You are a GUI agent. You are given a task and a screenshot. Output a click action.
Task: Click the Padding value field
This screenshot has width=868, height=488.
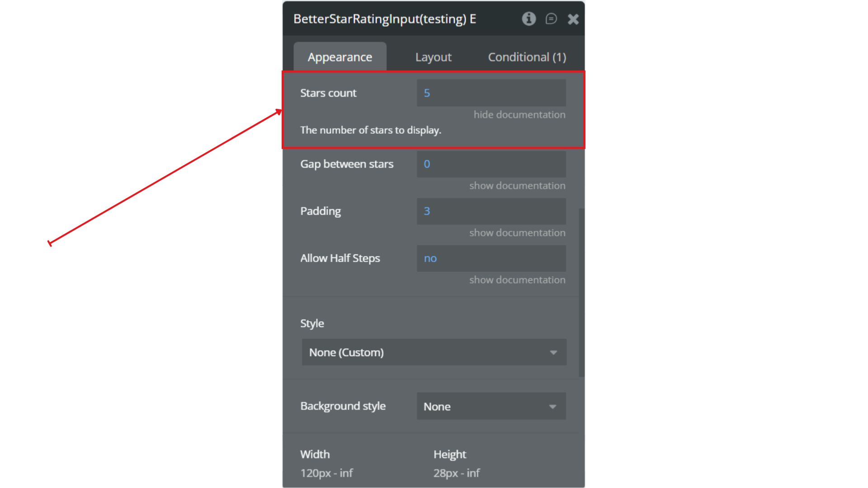click(491, 211)
